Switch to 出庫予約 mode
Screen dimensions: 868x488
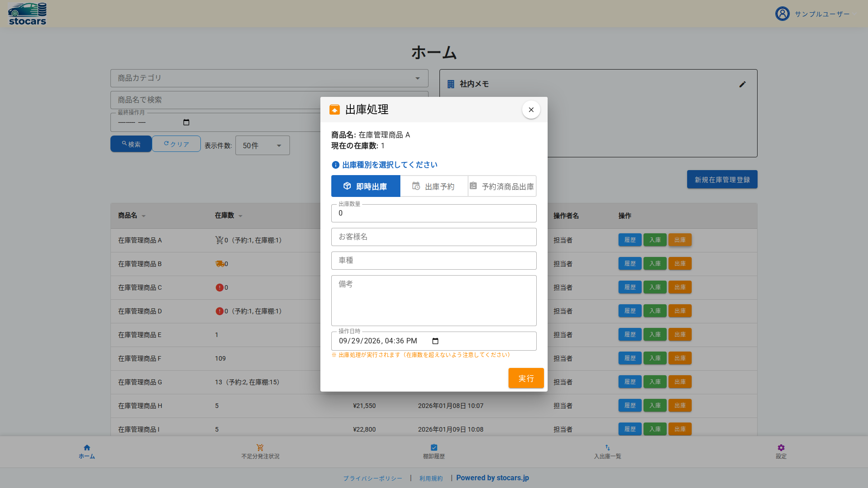(x=434, y=186)
